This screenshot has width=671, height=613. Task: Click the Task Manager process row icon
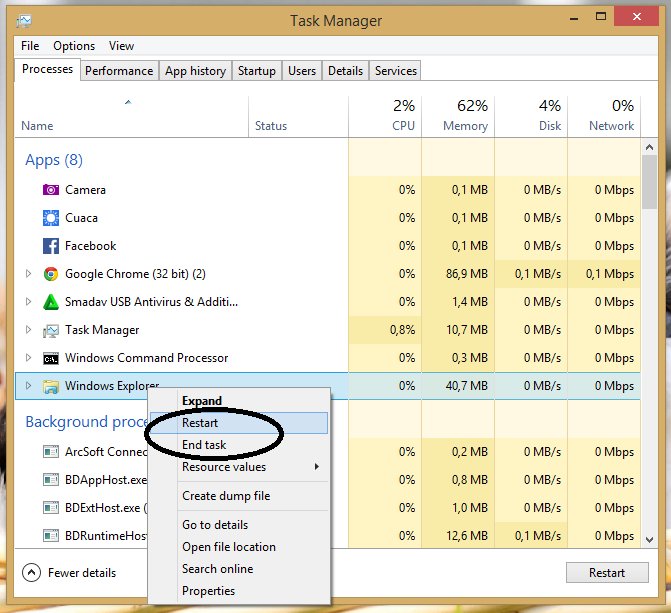tap(50, 330)
